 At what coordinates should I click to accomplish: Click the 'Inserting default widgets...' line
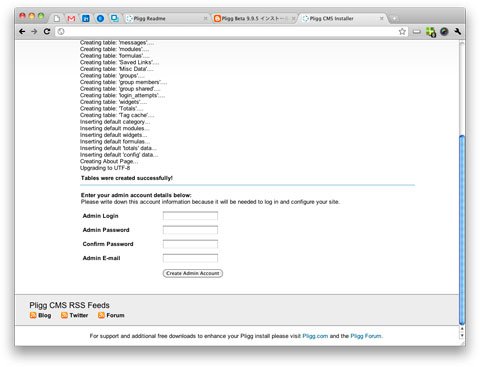(x=113, y=135)
